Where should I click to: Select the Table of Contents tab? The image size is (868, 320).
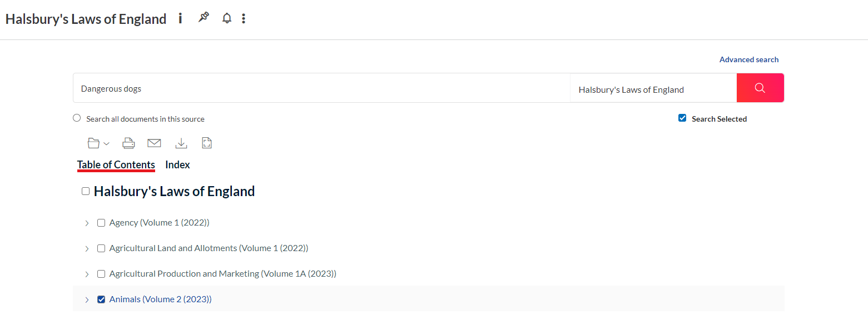click(116, 165)
